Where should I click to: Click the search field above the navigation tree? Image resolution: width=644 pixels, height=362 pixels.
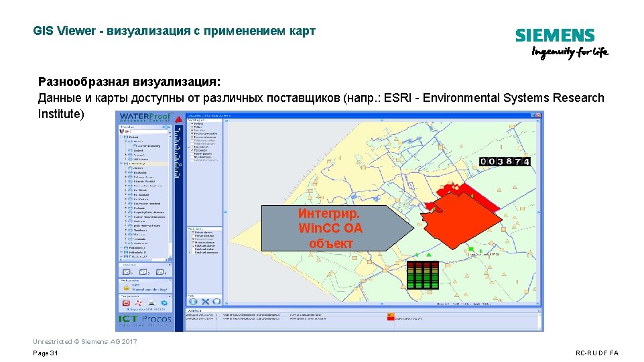pyautogui.click(x=149, y=131)
